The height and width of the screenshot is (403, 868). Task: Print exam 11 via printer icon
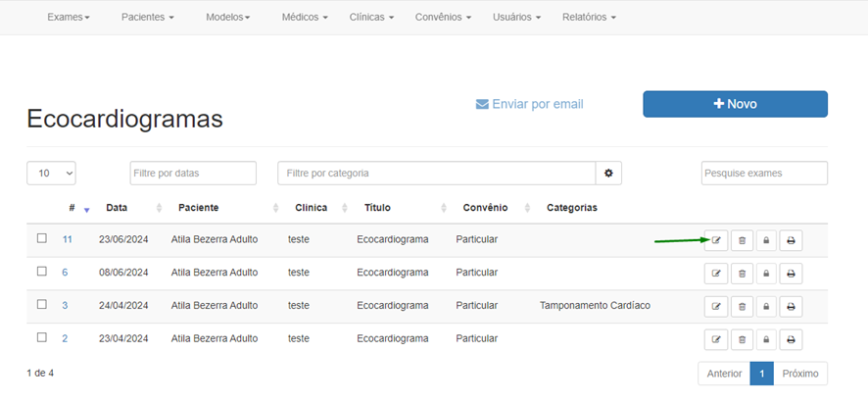791,240
